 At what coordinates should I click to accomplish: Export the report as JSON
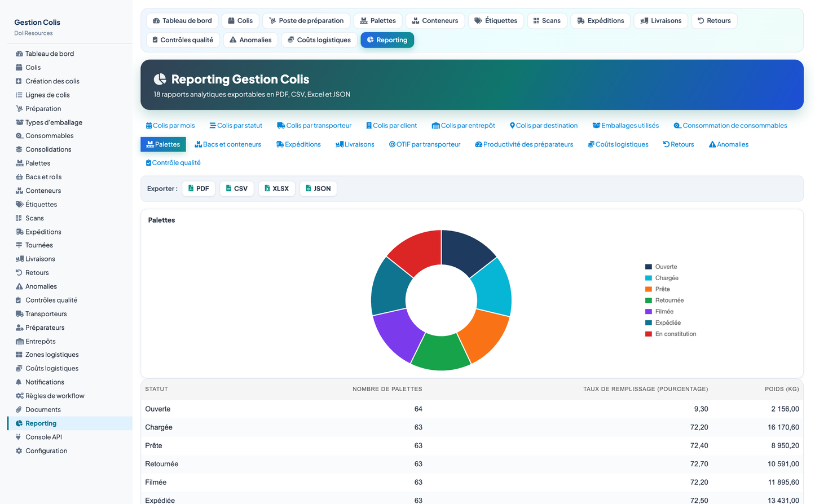pyautogui.click(x=318, y=188)
